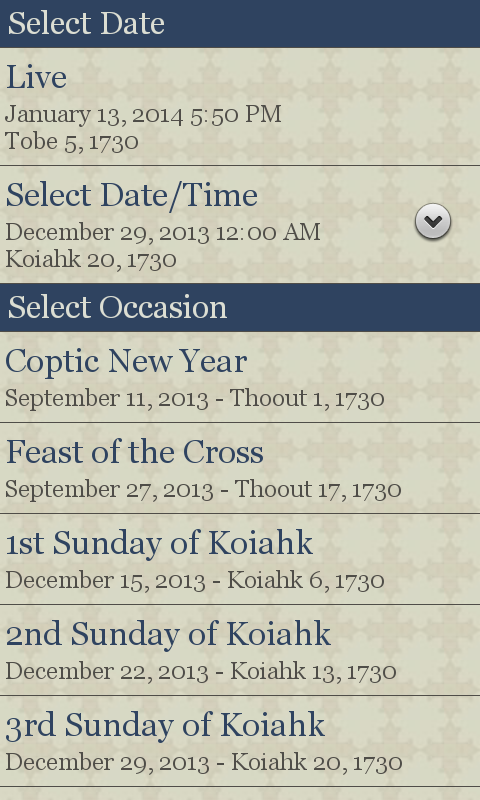Tap Koiahk 20, 1730 under Select Date/Time

tap(91, 259)
